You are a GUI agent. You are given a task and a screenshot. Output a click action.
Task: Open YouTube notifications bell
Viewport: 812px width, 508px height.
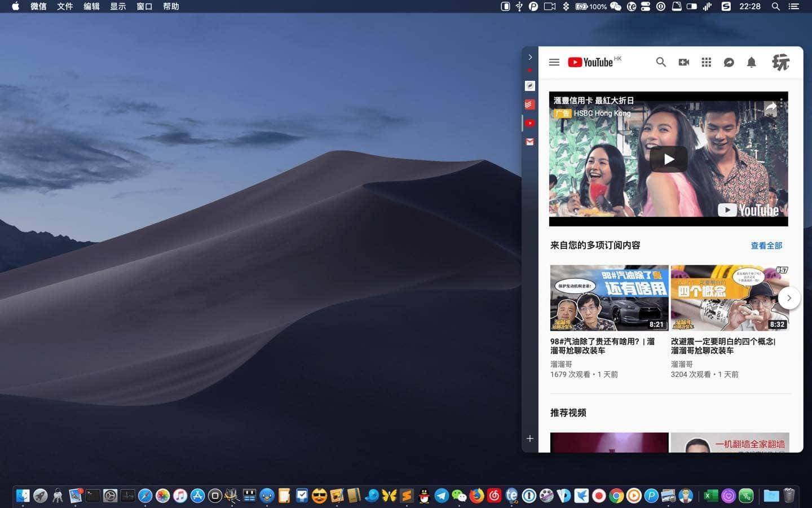click(751, 62)
